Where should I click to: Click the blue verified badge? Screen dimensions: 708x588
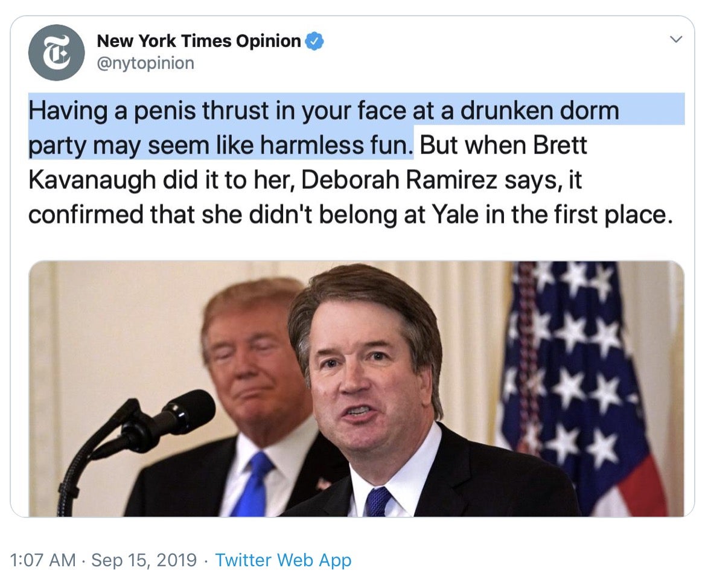coord(314,42)
